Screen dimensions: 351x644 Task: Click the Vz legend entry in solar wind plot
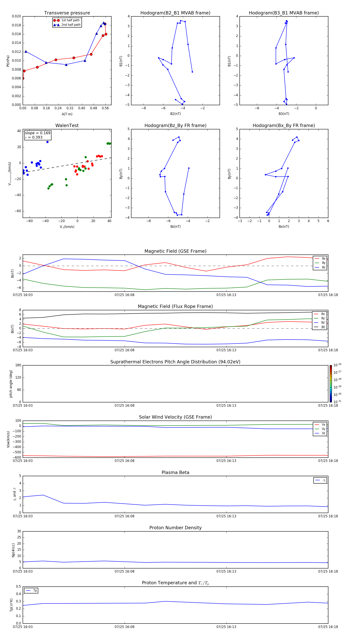pos(320,433)
